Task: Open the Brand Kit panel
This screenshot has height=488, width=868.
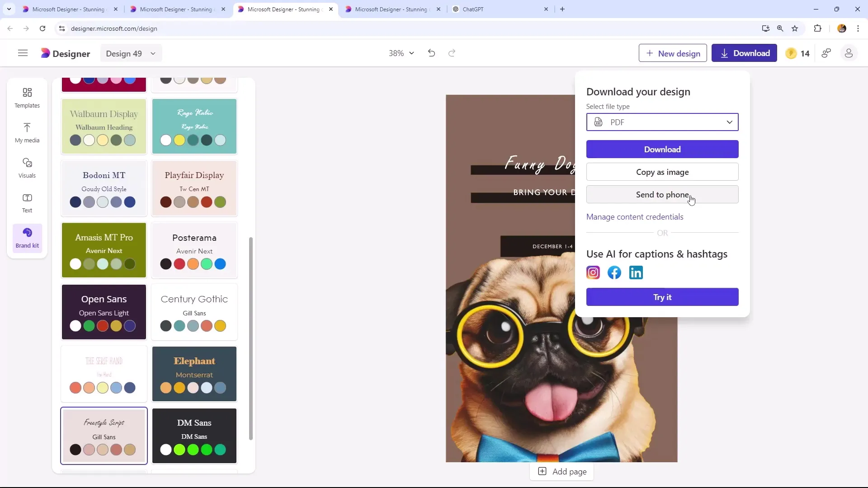Action: tap(27, 237)
